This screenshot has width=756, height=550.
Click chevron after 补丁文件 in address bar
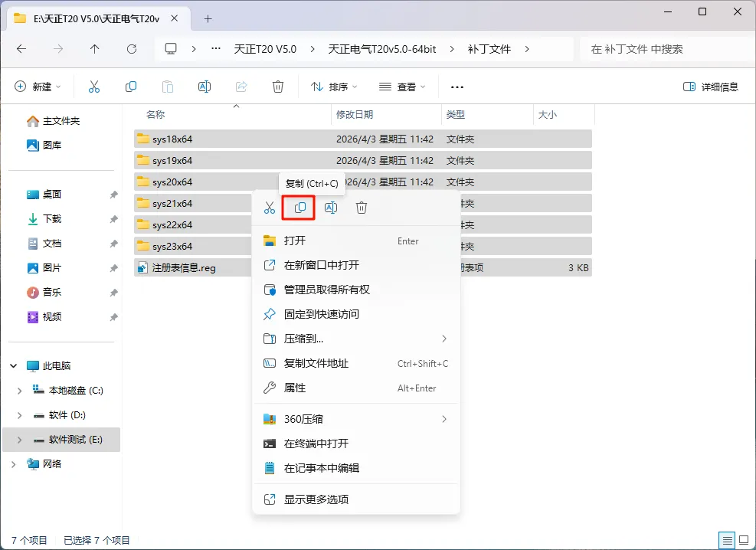(x=527, y=49)
